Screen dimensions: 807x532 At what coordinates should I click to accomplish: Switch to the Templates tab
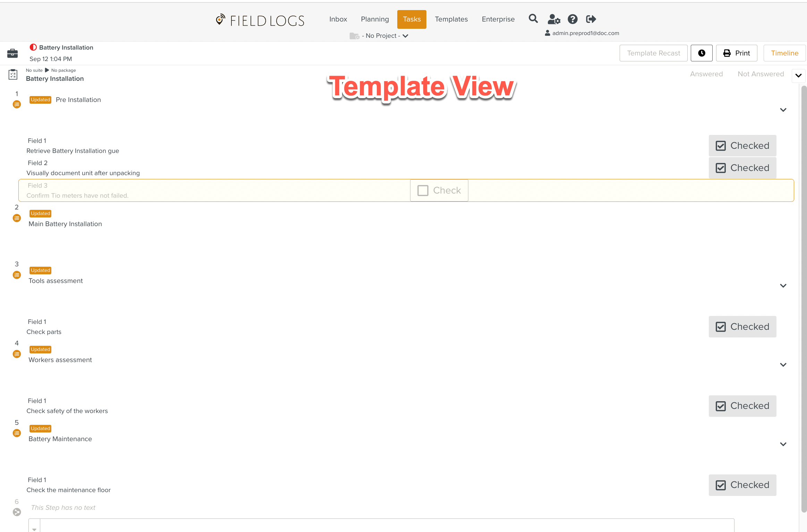451,19
